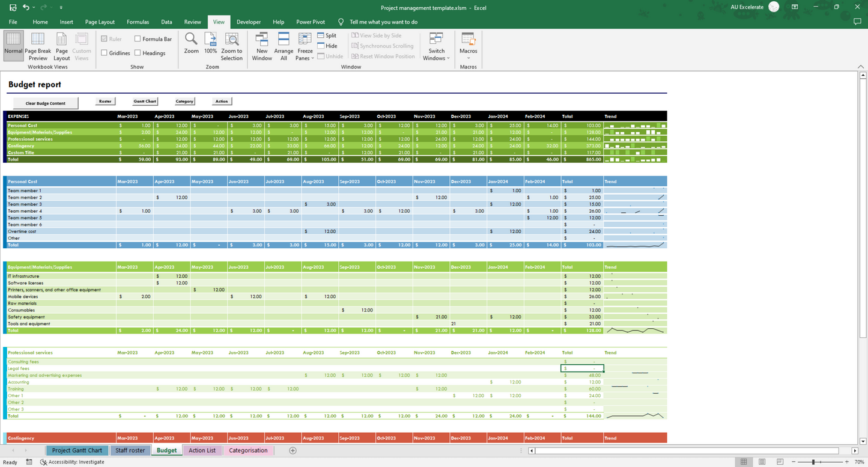This screenshot has height=467, width=868.
Task: Click the Gantt Chart button
Action: [x=145, y=102]
